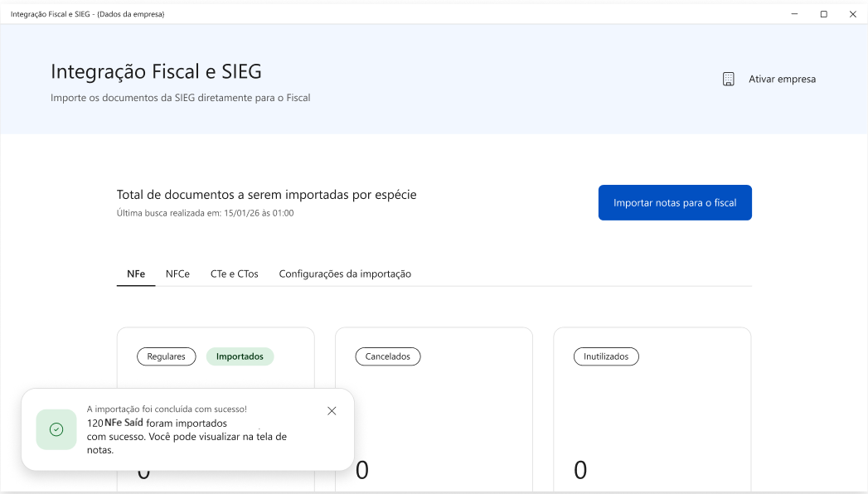This screenshot has height=494, width=868.
Task: Maximize the Integração Fiscal window
Action: click(x=824, y=14)
